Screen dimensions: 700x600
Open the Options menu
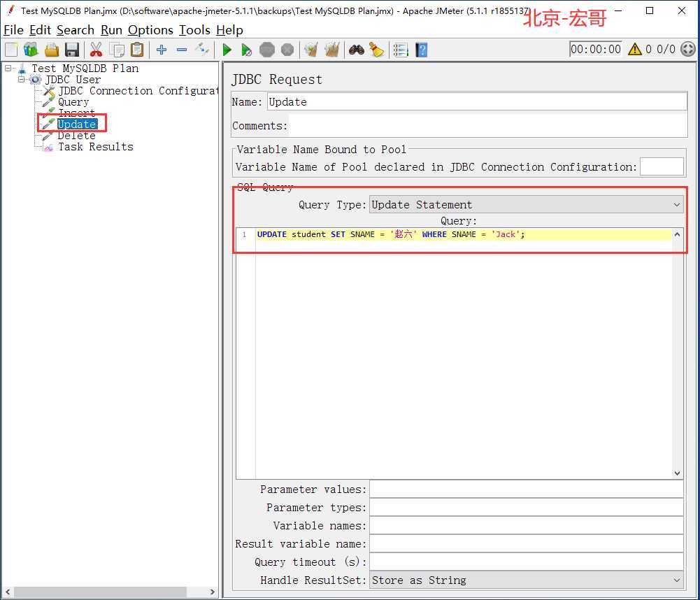(150, 30)
